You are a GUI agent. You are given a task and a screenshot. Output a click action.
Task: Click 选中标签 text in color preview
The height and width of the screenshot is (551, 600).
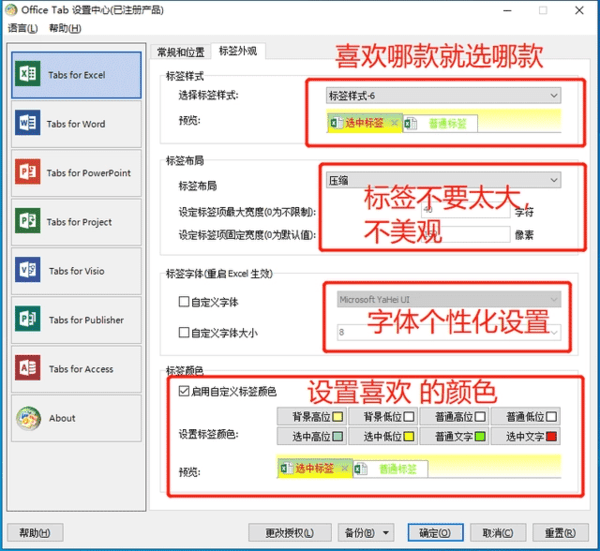315,468
